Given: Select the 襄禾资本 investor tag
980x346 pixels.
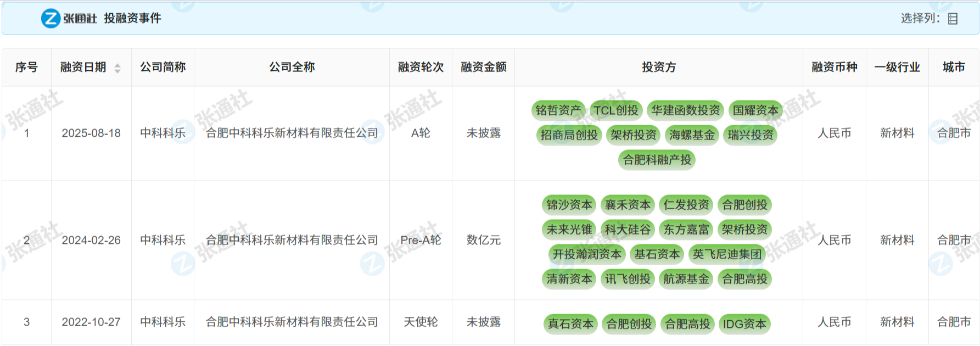Looking at the screenshot, I should pyautogui.click(x=628, y=205).
